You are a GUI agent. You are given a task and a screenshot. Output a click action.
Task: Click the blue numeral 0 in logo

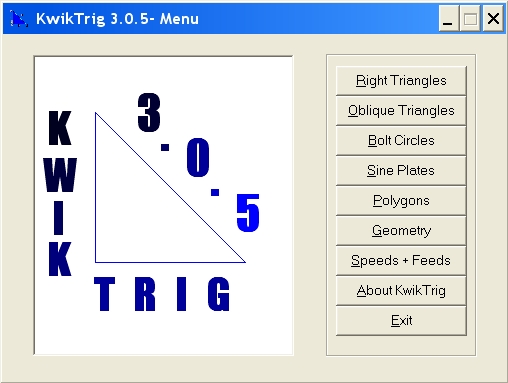coord(198,157)
